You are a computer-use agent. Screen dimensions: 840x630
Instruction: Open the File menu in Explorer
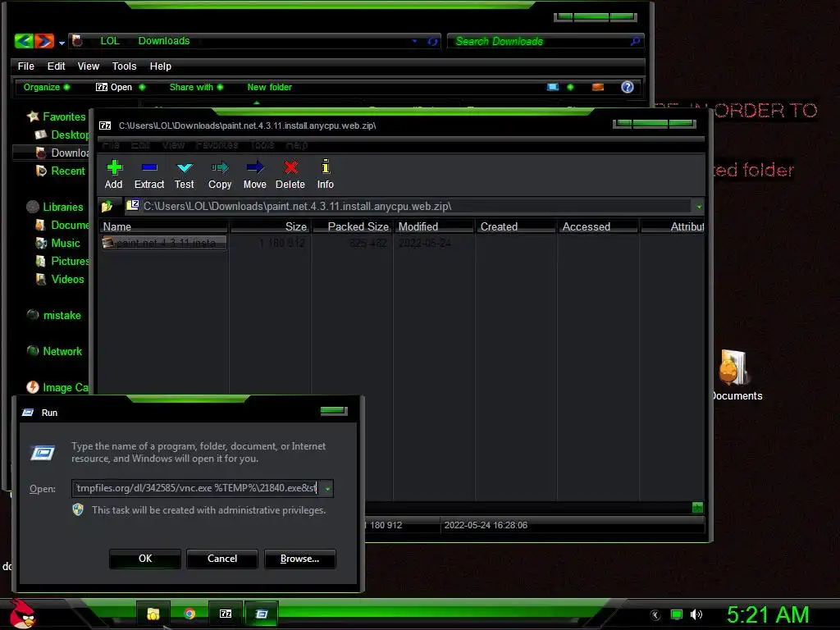25,66
